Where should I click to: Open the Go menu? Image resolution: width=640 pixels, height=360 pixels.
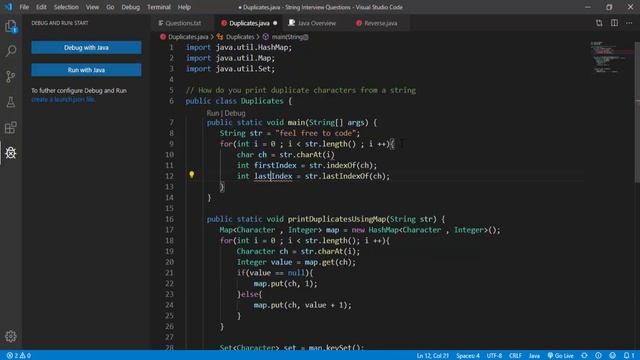point(110,7)
